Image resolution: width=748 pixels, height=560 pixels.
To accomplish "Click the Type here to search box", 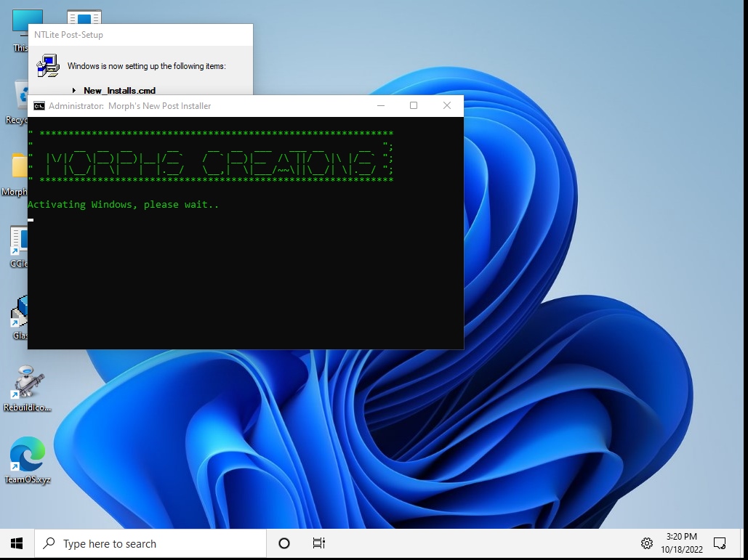I will 150,543.
